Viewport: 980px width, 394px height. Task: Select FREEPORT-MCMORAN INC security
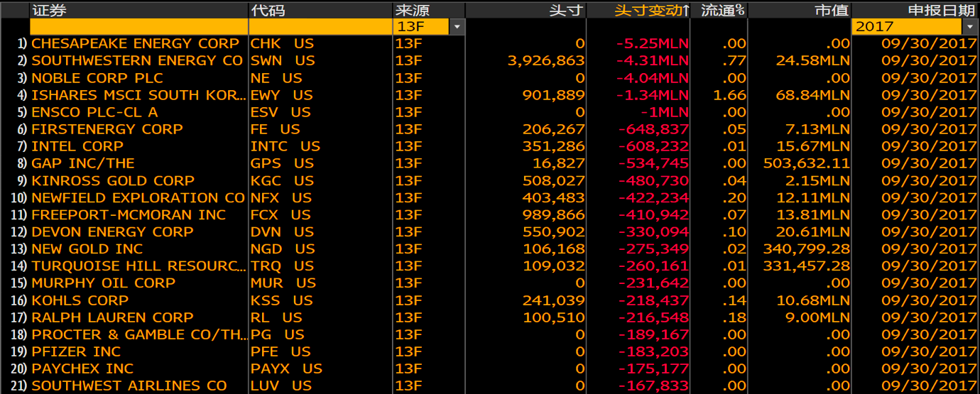pos(129,214)
